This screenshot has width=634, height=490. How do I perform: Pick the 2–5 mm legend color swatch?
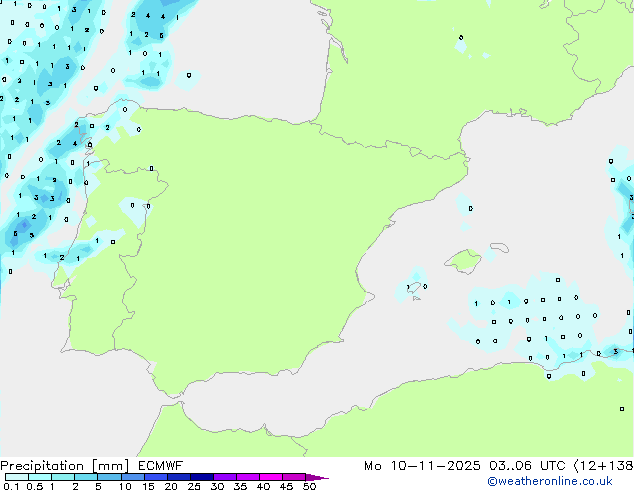click(86, 477)
